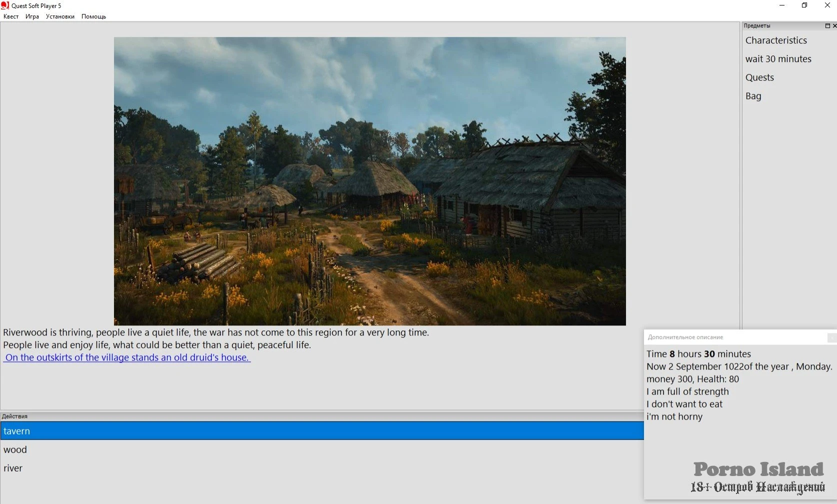Select Characteristics in the items panel
This screenshot has width=837, height=504.
[776, 40]
